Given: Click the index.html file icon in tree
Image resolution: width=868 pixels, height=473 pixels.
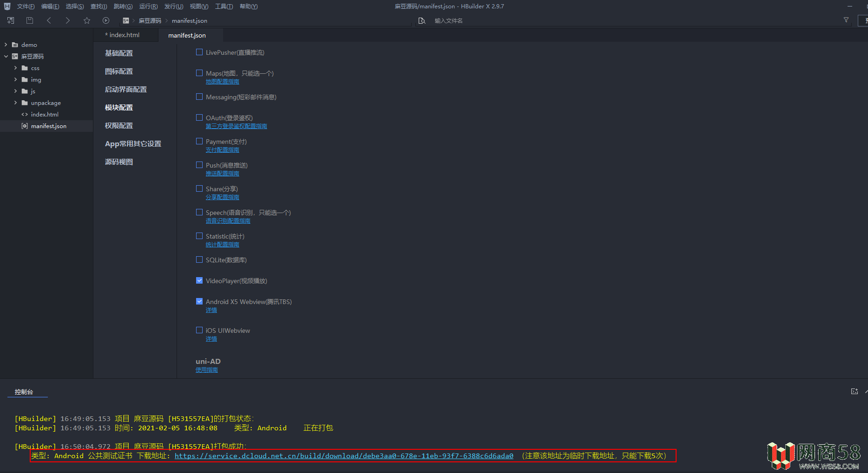Looking at the screenshot, I should pyautogui.click(x=25, y=114).
